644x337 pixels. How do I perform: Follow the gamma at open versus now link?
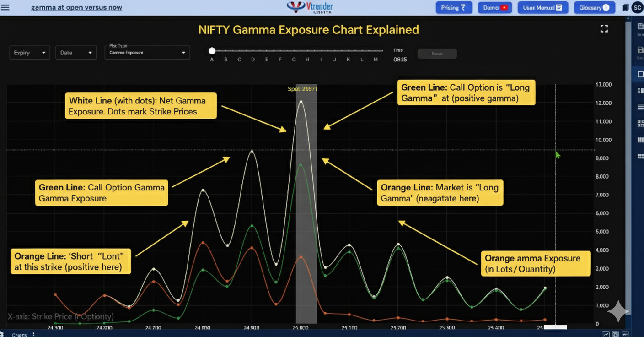click(76, 7)
